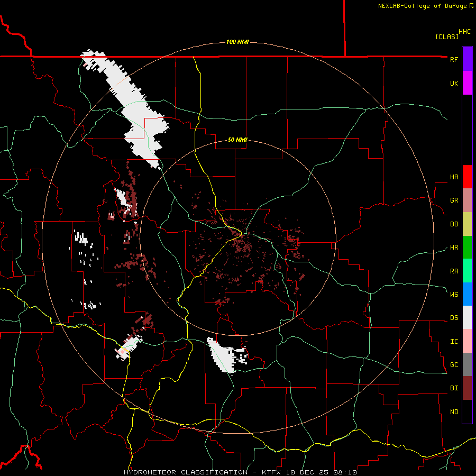
Task: Click the ND legend label
Action: (x=454, y=412)
